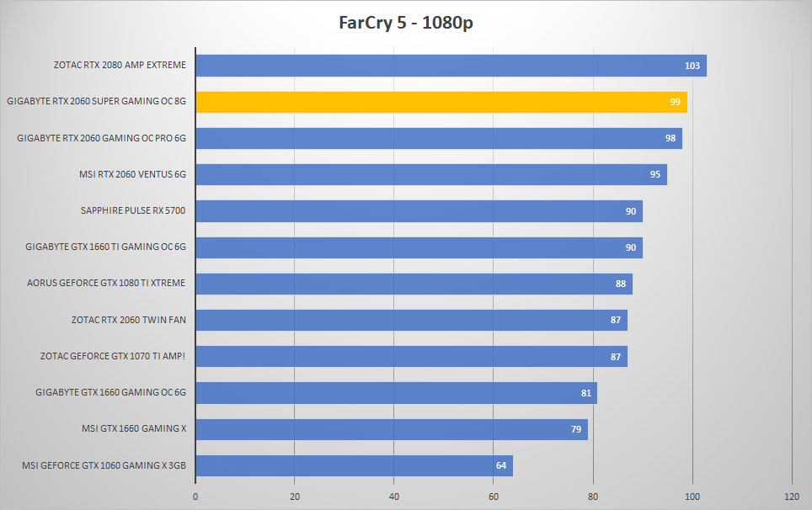This screenshot has height=510, width=812.
Task: Click axis value 120
Action: pos(792,497)
